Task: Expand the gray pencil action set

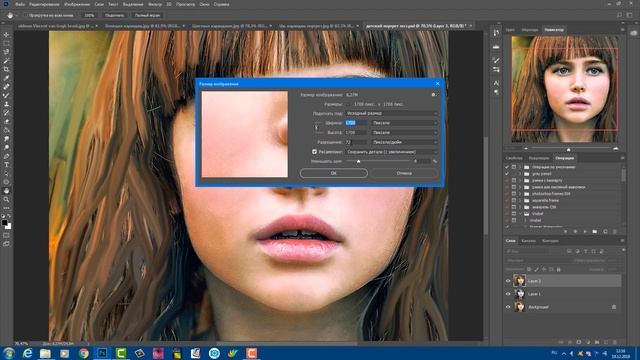Action: 520,173
